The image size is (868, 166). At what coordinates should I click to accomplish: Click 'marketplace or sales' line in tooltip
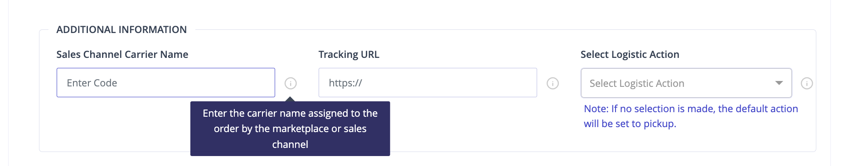(290, 128)
